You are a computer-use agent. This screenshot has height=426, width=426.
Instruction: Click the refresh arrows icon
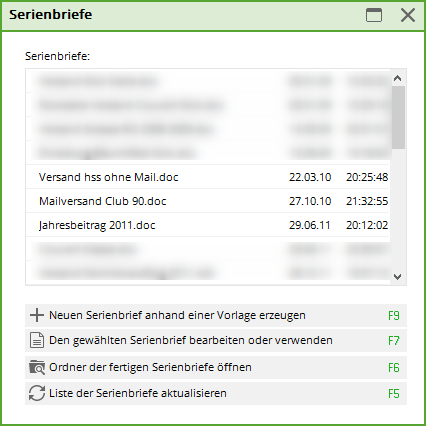[37, 393]
